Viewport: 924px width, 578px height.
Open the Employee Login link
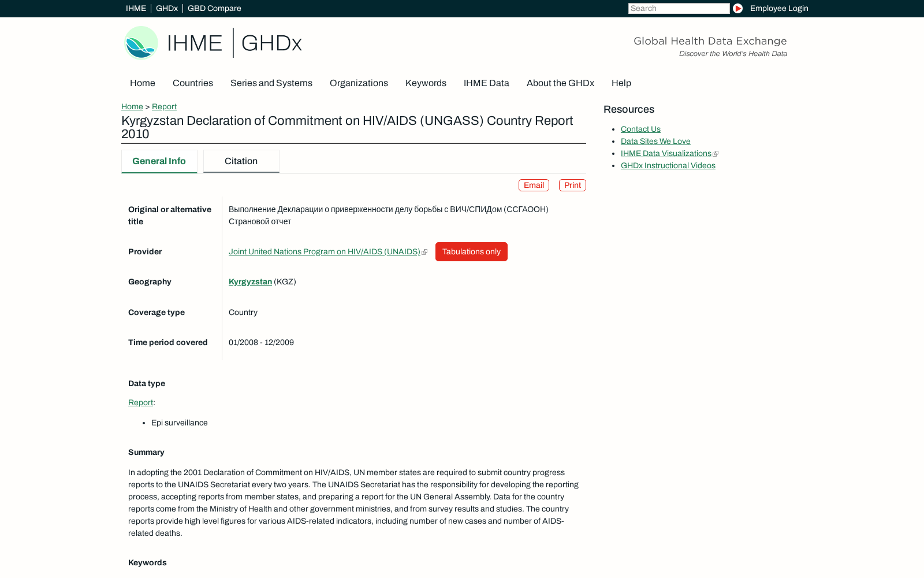[x=779, y=9]
